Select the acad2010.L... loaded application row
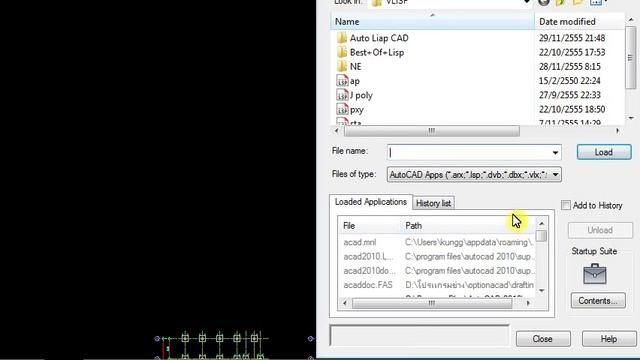This screenshot has width=640, height=360. [x=437, y=257]
